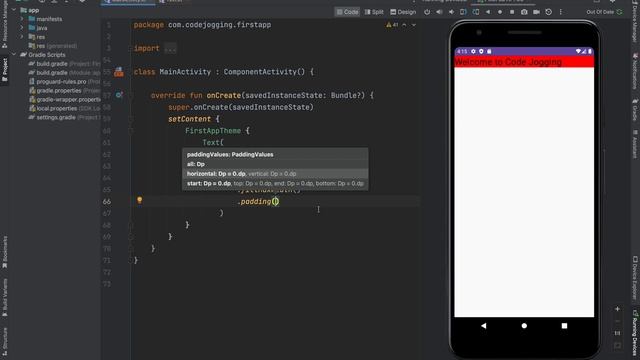Image resolution: width=640 pixels, height=360 pixels.
Task: Select the horizontal/vertical Dp parameter hint
Action: pos(275,174)
